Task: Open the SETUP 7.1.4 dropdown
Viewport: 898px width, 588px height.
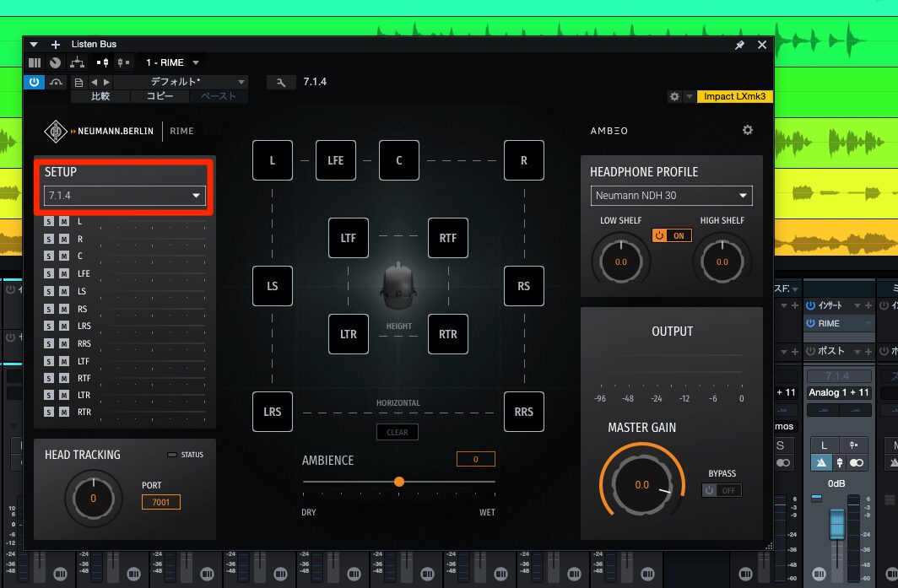Action: tap(125, 196)
